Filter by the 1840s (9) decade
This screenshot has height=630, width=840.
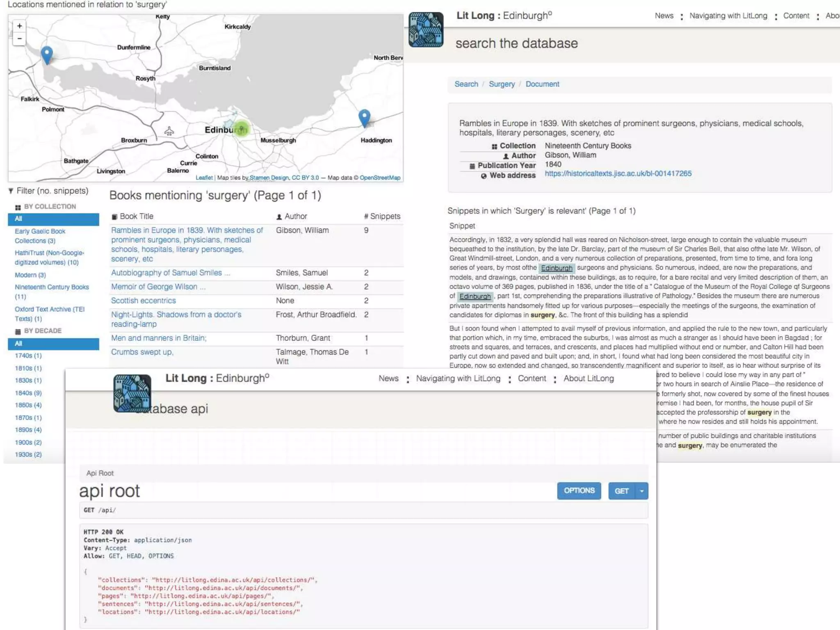pos(28,393)
